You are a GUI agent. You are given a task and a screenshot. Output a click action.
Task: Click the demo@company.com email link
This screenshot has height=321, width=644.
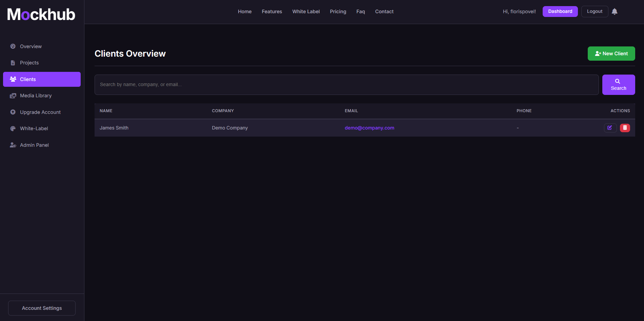(x=369, y=128)
